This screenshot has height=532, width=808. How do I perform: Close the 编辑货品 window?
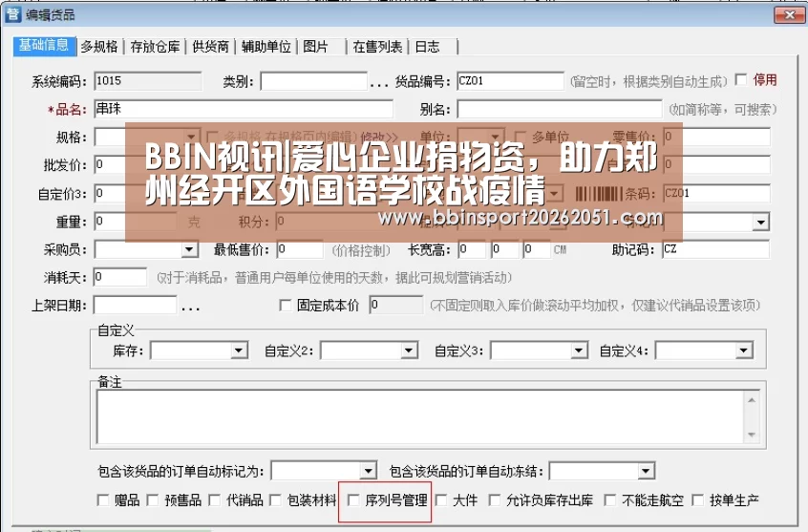(789, 15)
